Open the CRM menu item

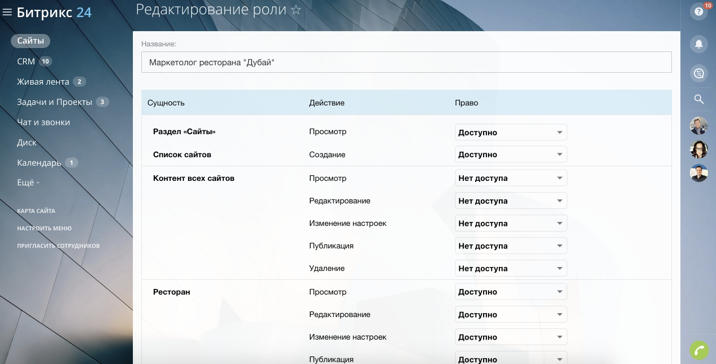(x=26, y=61)
